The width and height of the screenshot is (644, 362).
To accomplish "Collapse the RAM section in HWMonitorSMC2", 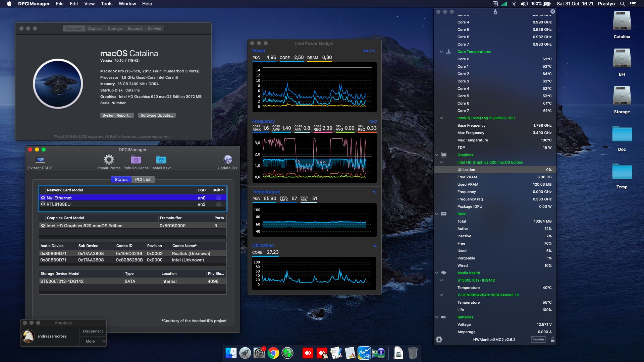I will (x=437, y=214).
